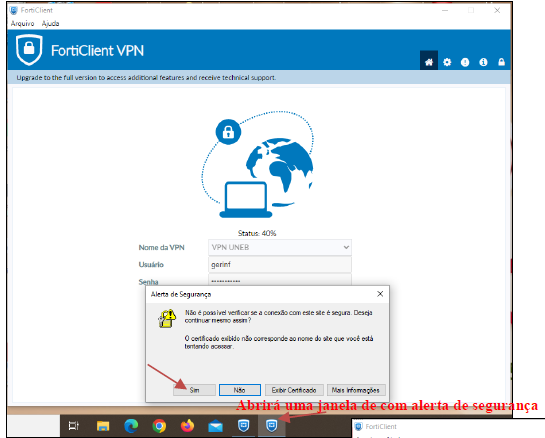Click the active FortiClient taskbar icon
The width and height of the screenshot is (545, 438).
271,425
